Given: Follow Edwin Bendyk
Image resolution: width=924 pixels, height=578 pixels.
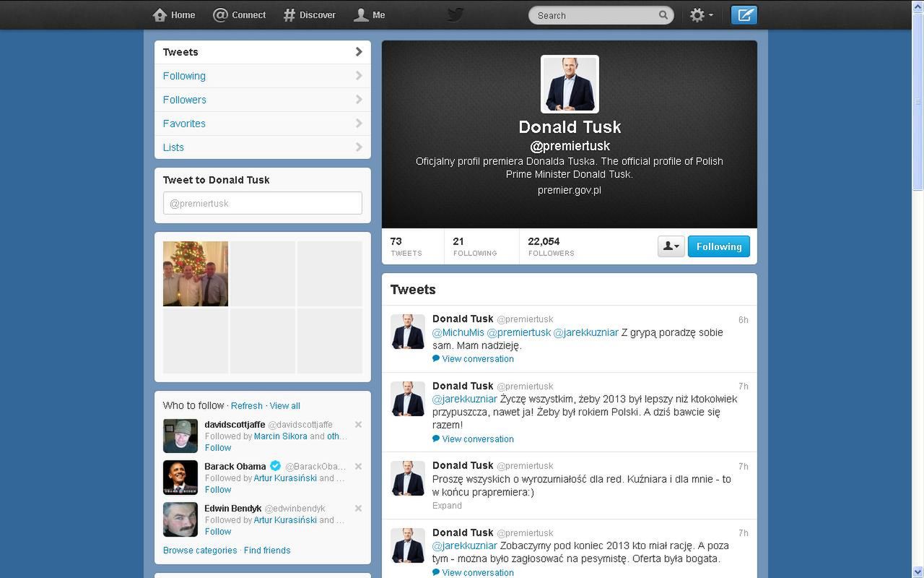Looking at the screenshot, I should pos(218,532).
